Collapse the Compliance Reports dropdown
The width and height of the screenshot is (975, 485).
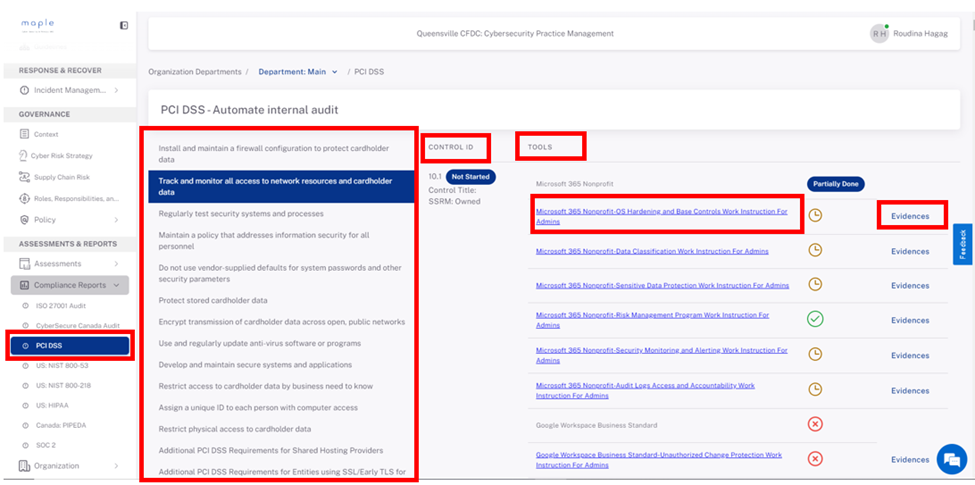pyautogui.click(x=116, y=285)
